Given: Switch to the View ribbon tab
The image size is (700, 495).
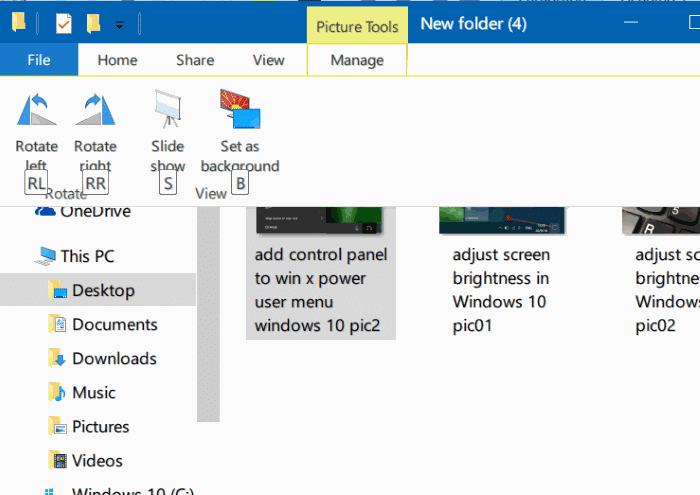Looking at the screenshot, I should [x=268, y=60].
